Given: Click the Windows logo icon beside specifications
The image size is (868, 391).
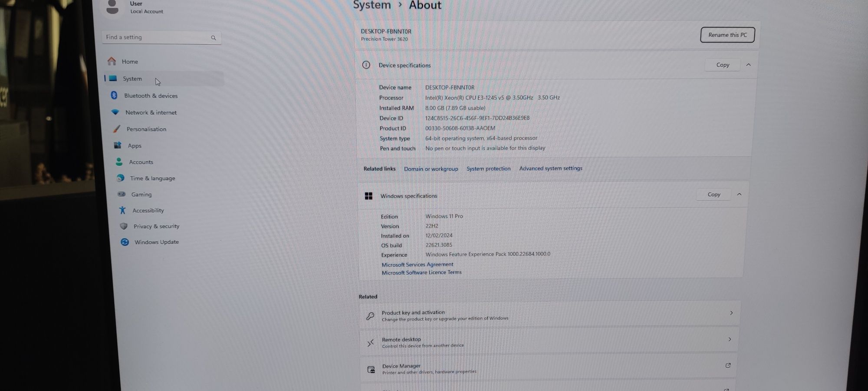Looking at the screenshot, I should pyautogui.click(x=368, y=196).
